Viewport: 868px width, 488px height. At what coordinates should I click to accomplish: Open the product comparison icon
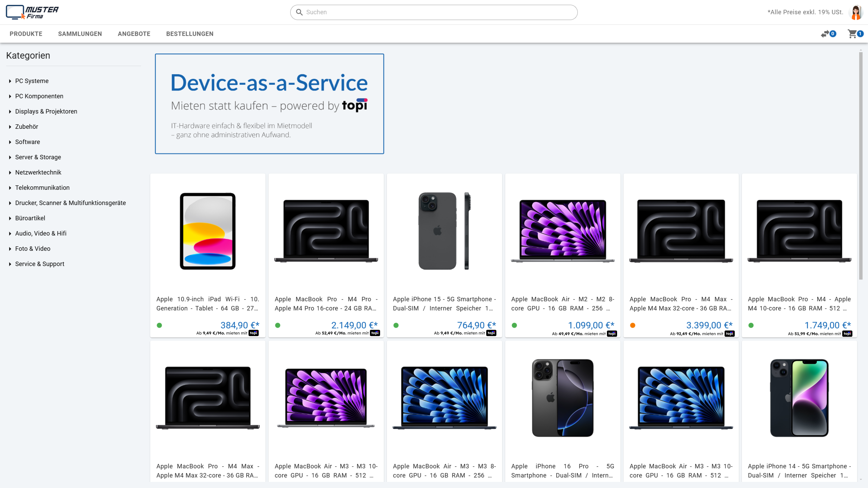point(825,34)
